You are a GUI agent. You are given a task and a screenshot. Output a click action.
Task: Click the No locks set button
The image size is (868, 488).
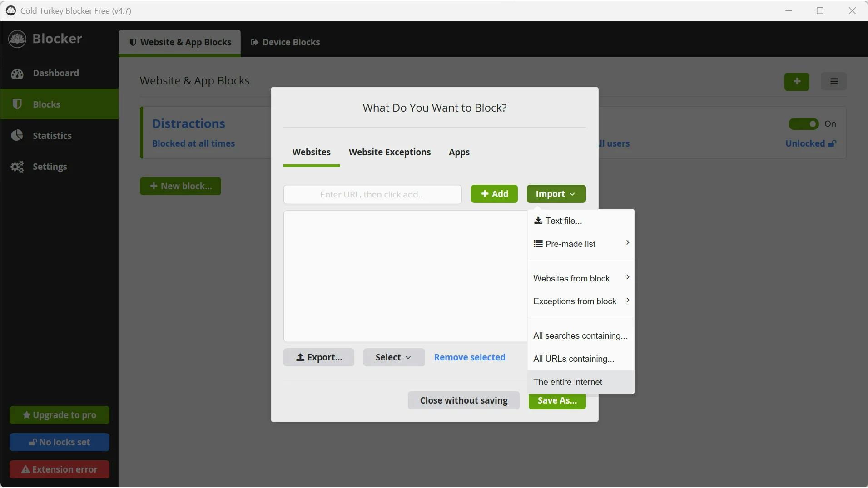coord(60,442)
